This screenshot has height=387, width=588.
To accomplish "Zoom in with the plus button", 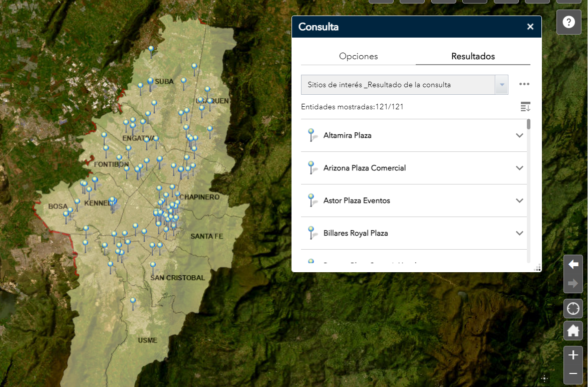I will click(573, 355).
